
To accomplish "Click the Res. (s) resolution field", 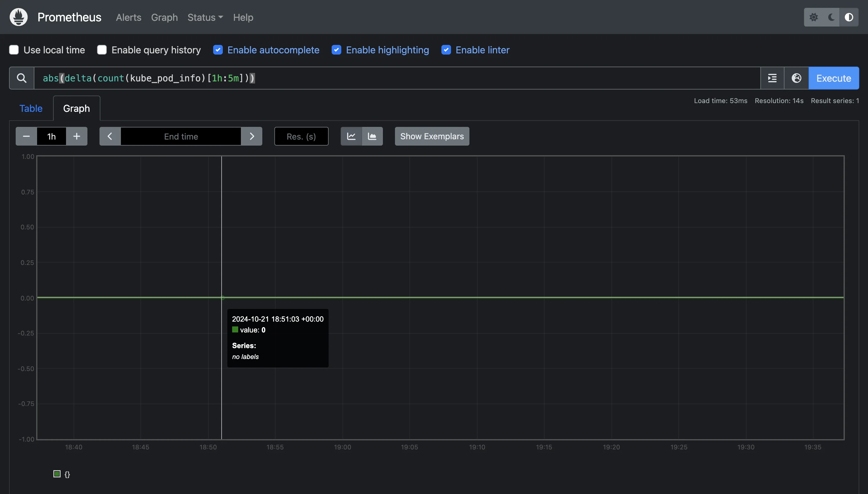I will [x=301, y=137].
